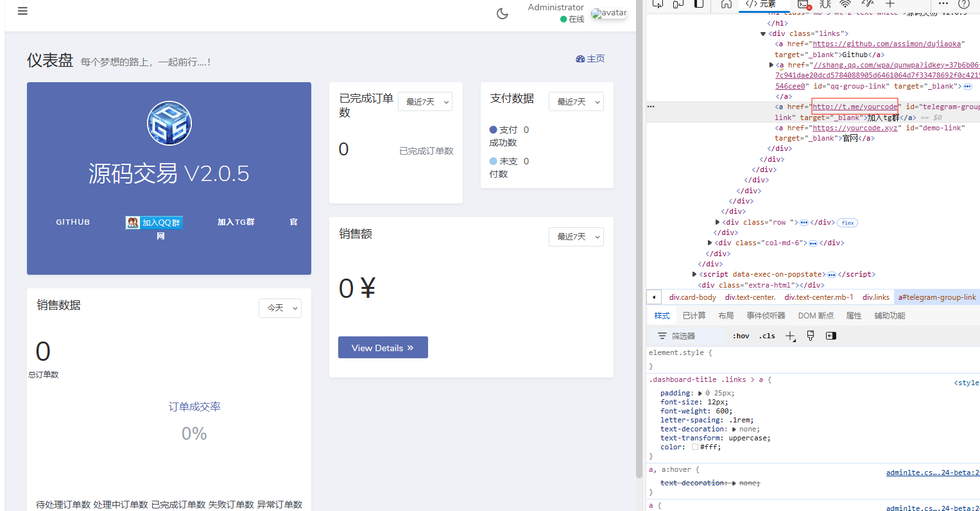Image resolution: width=980 pixels, height=511 pixels.
Task: Click the 主页 breadcrumb link
Action: (x=590, y=58)
